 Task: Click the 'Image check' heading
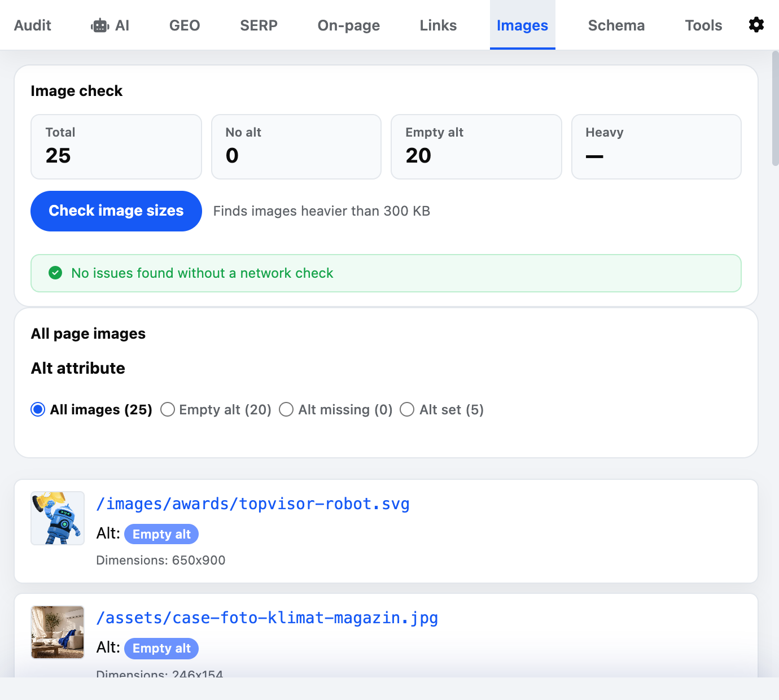pyautogui.click(x=77, y=91)
